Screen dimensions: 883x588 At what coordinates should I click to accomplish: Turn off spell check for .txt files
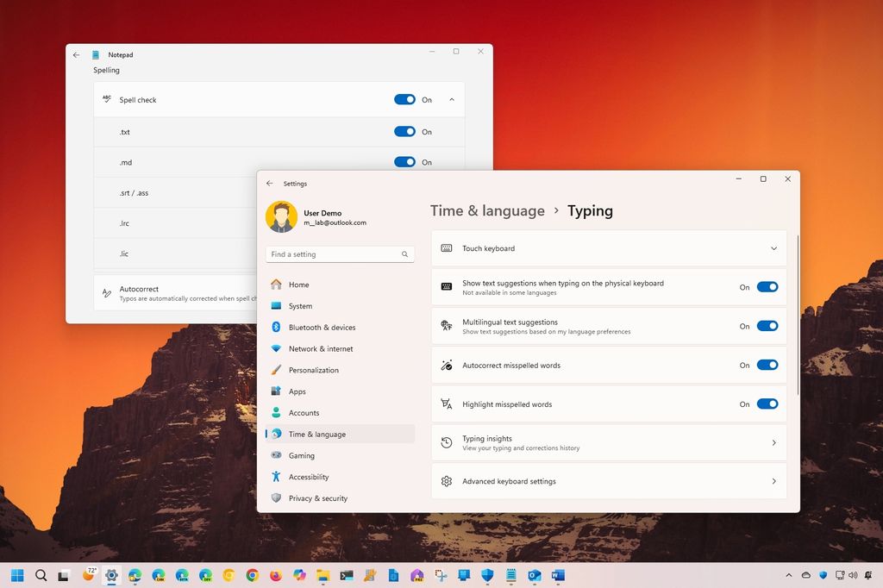(x=405, y=131)
